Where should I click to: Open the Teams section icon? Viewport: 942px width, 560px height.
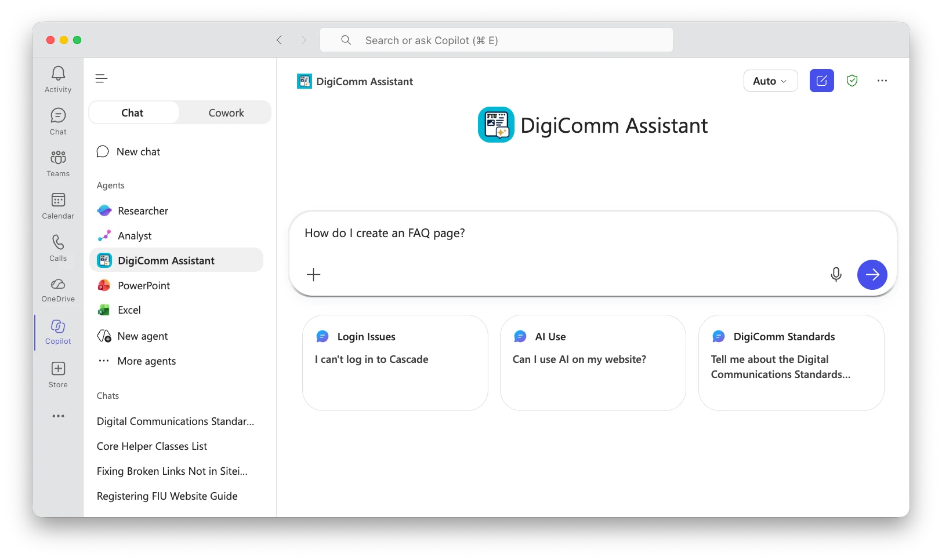[x=58, y=163]
